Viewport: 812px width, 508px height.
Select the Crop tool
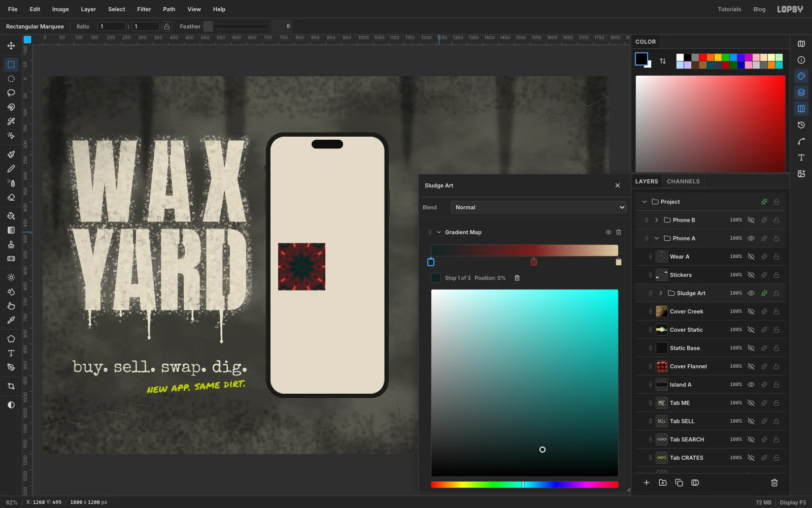coord(11,386)
